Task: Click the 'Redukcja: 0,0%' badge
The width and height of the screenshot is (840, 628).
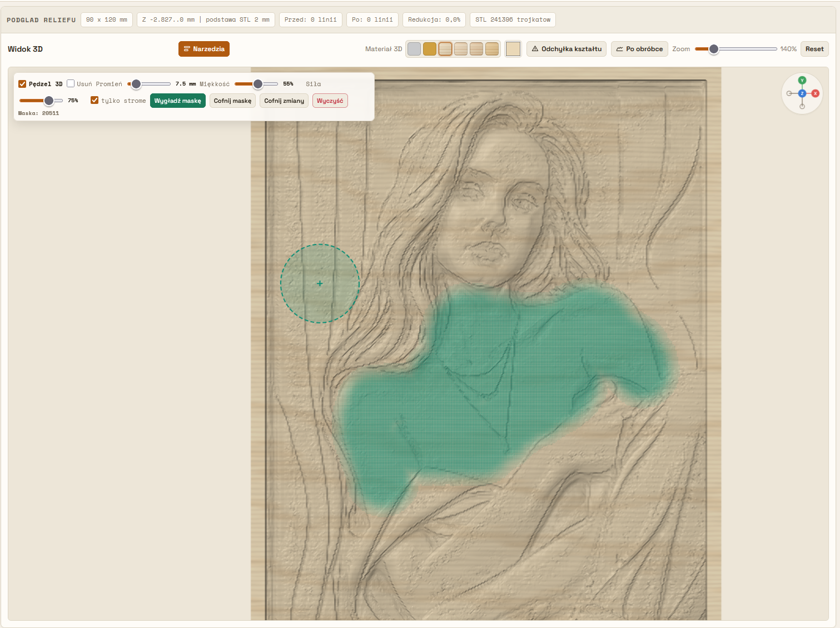Action: point(434,19)
